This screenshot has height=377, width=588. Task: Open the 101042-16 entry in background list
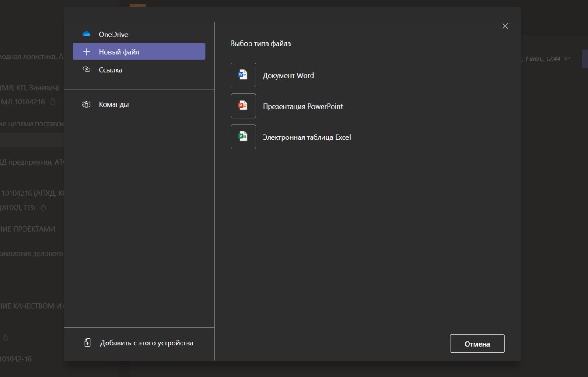[16, 359]
